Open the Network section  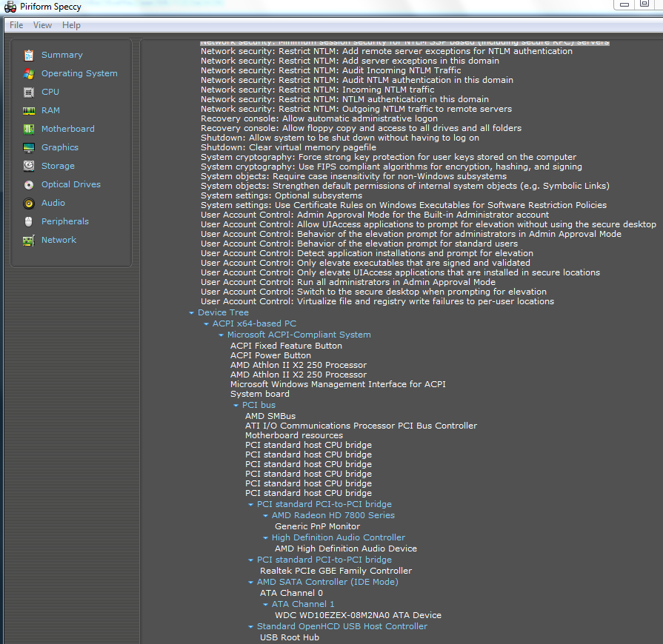pos(59,240)
